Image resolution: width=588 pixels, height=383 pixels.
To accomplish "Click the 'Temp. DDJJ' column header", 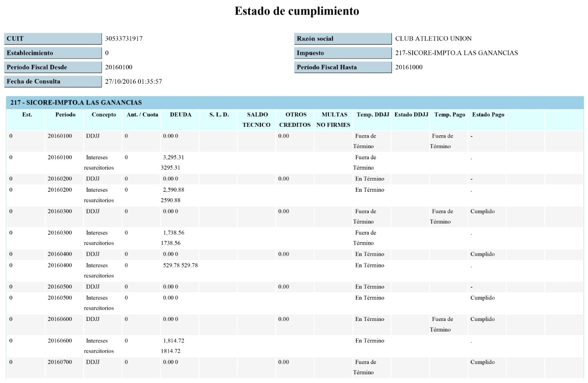I will click(x=373, y=114).
